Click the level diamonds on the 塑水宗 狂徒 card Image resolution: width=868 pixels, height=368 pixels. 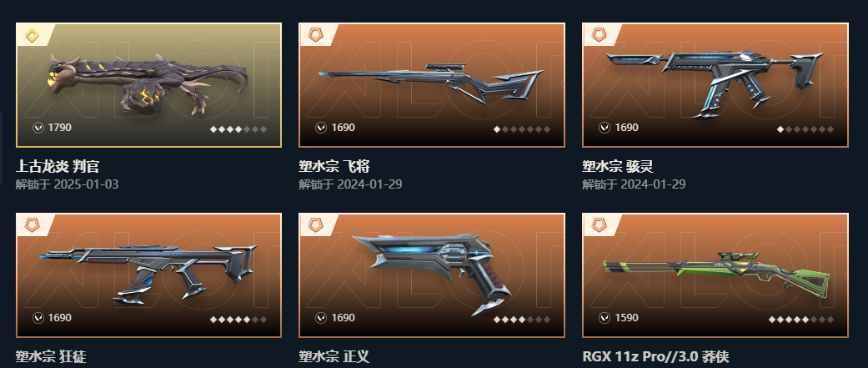[238, 320]
